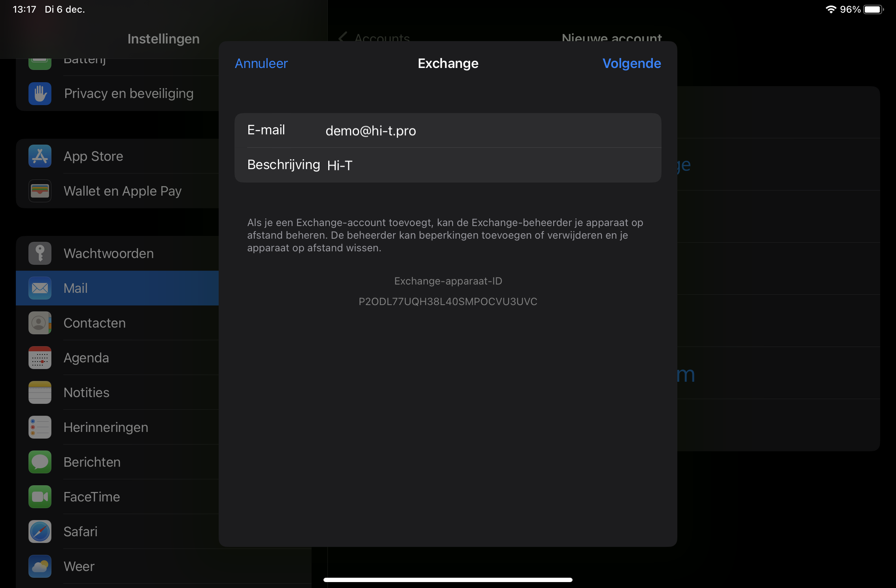Screen dimensions: 896x588
Task: Open Wachtwoorden settings
Action: coord(117,253)
